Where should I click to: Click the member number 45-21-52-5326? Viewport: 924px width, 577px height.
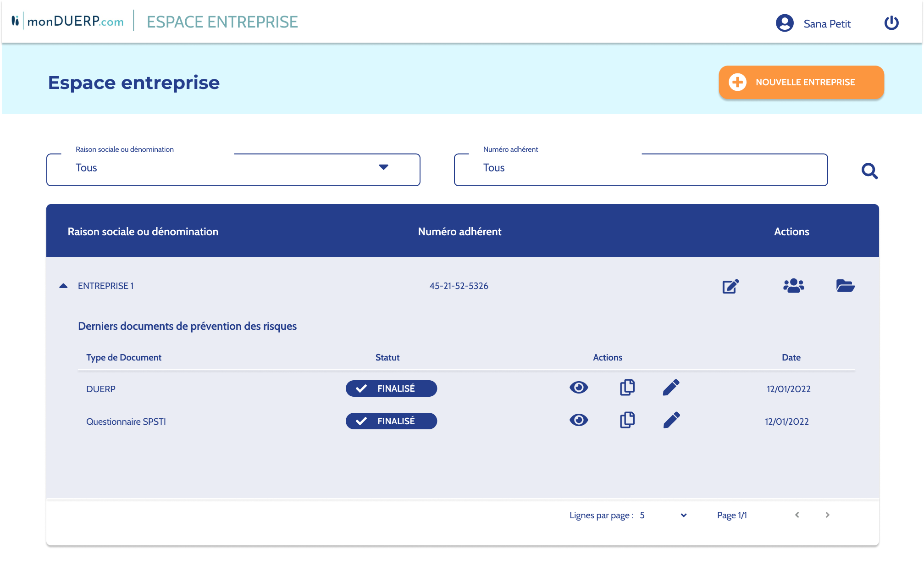pyautogui.click(x=459, y=286)
